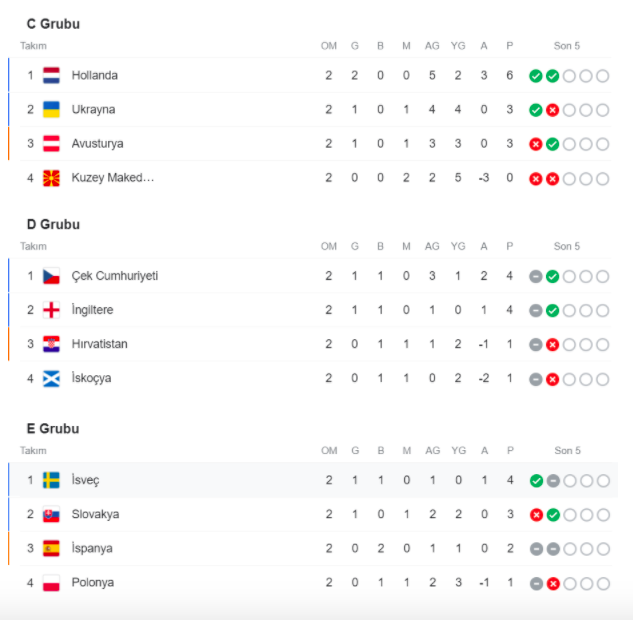Open the İspanya team row
633x620 pixels.
pyautogui.click(x=310, y=549)
